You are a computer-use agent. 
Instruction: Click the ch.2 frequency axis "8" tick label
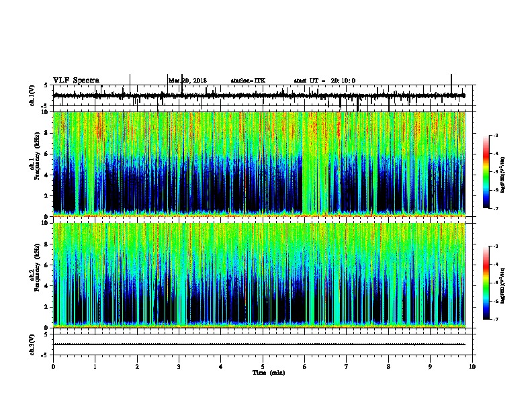click(47, 244)
